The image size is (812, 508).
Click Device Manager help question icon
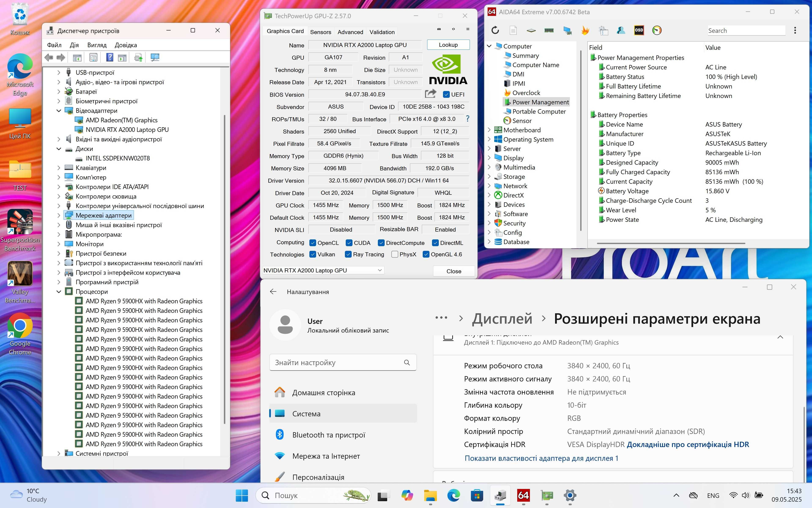110,57
